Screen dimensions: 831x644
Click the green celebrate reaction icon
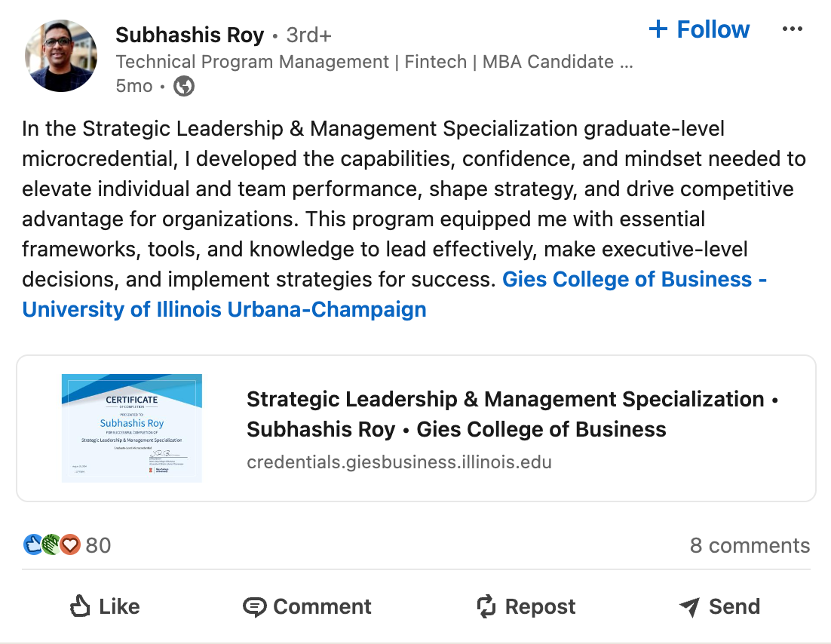52,544
